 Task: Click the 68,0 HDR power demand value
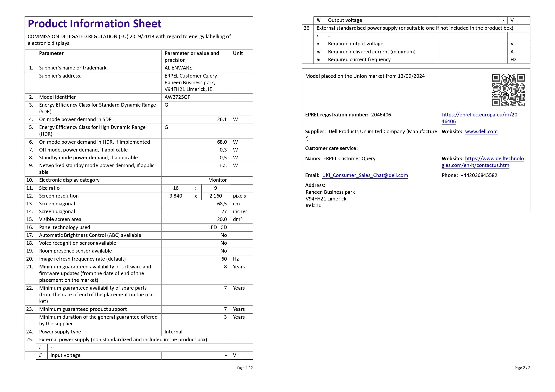pos(222,142)
